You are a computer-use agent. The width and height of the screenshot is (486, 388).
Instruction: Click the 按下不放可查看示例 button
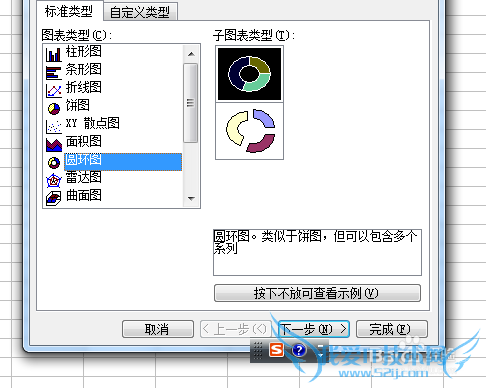(x=317, y=293)
